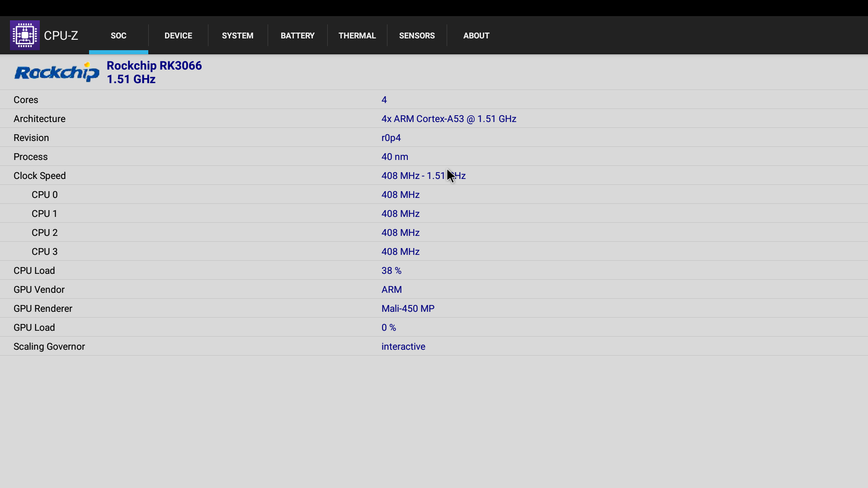The image size is (868, 488).
Task: Click the GPU Load label
Action: 34,328
